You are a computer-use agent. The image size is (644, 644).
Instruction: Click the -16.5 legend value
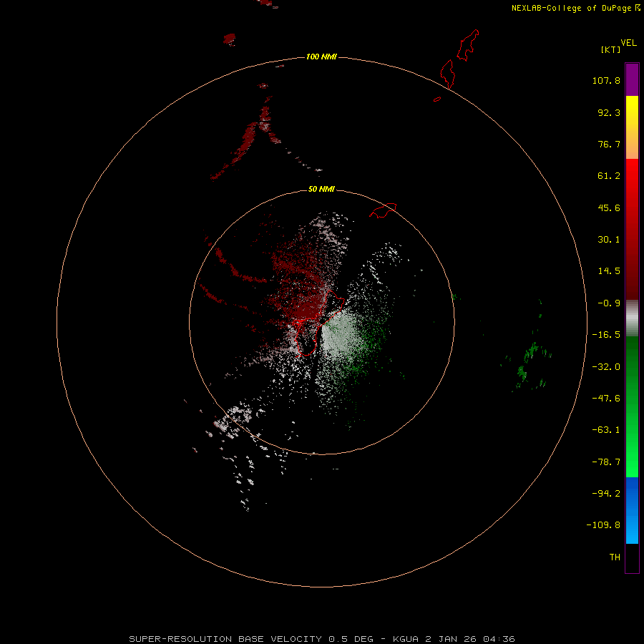pyautogui.click(x=606, y=335)
